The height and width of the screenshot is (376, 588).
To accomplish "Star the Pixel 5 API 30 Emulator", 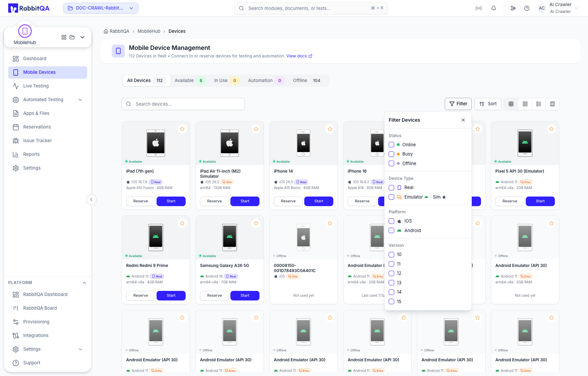I will click(551, 129).
